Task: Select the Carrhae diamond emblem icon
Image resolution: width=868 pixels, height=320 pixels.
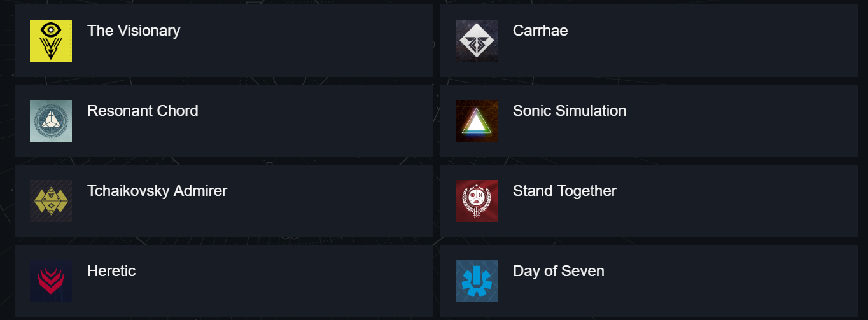Action: 477,41
